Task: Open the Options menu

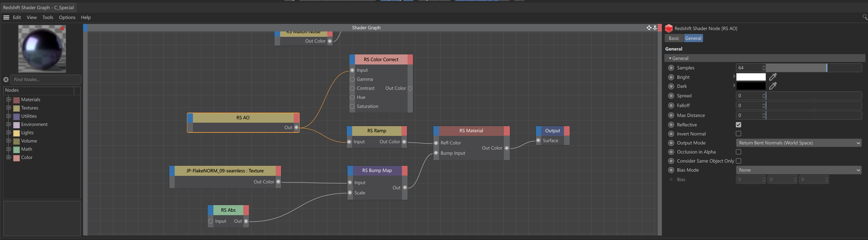Action: pyautogui.click(x=67, y=17)
